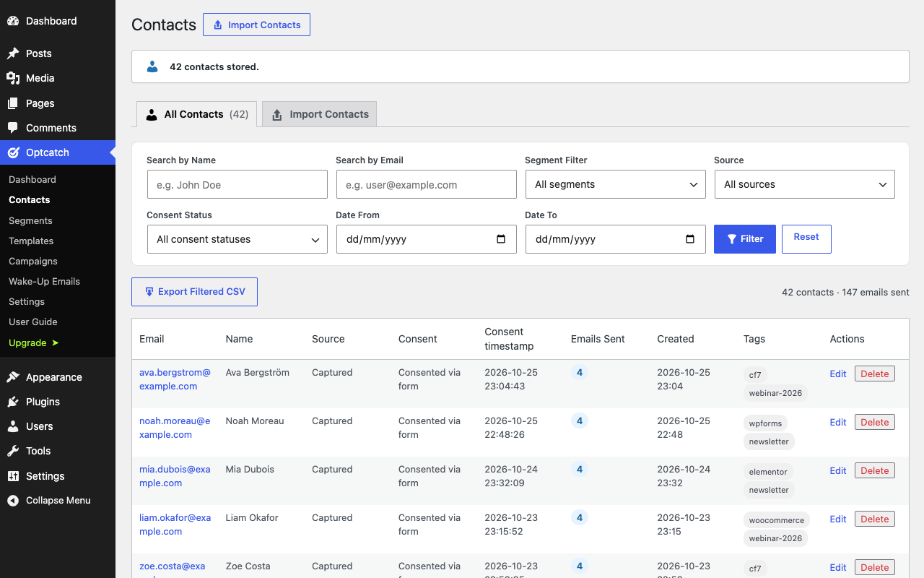Screen dimensions: 924x578
Task: Open the Source dropdown
Action: tap(805, 184)
